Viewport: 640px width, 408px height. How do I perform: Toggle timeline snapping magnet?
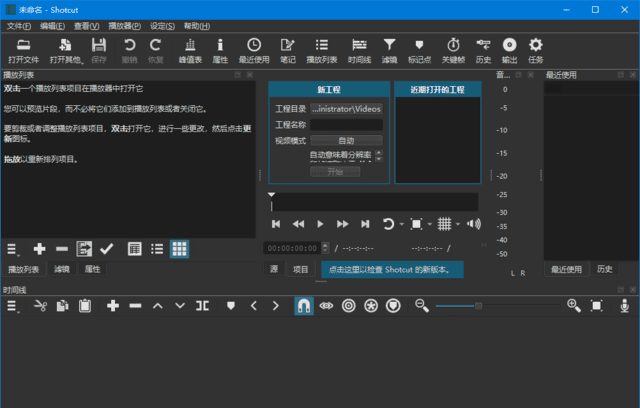(x=304, y=306)
